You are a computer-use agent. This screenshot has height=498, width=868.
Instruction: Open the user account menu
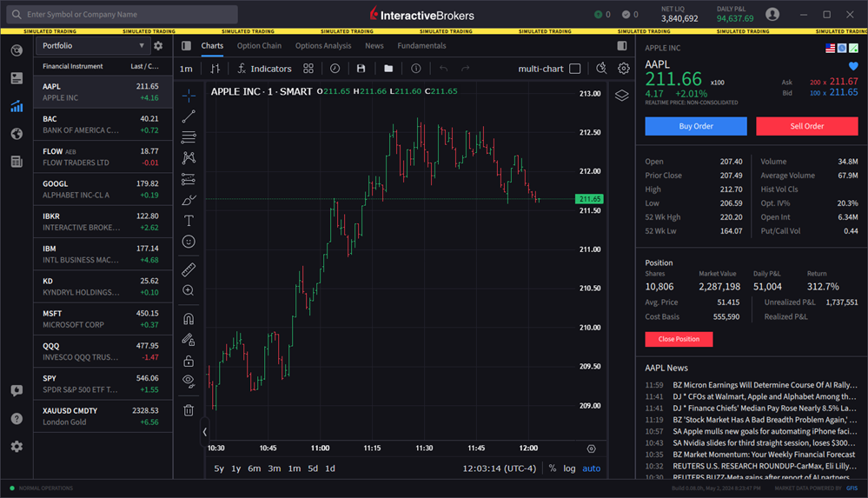click(772, 15)
